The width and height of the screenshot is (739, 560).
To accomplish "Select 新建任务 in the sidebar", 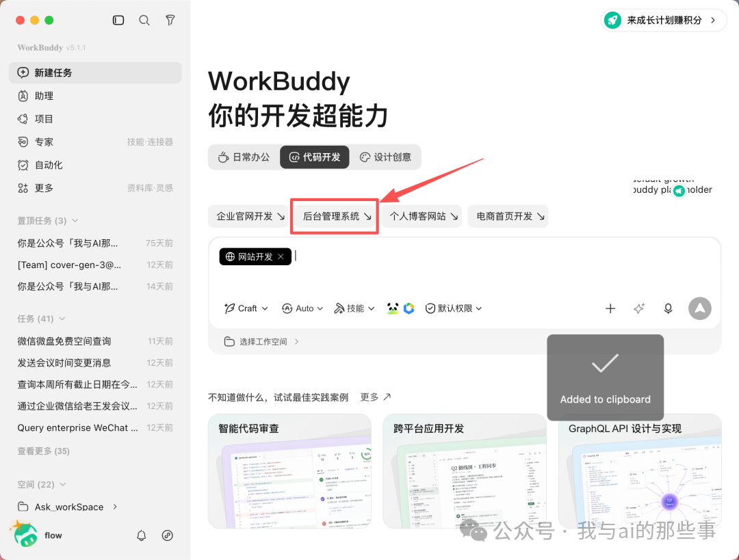I will point(95,72).
